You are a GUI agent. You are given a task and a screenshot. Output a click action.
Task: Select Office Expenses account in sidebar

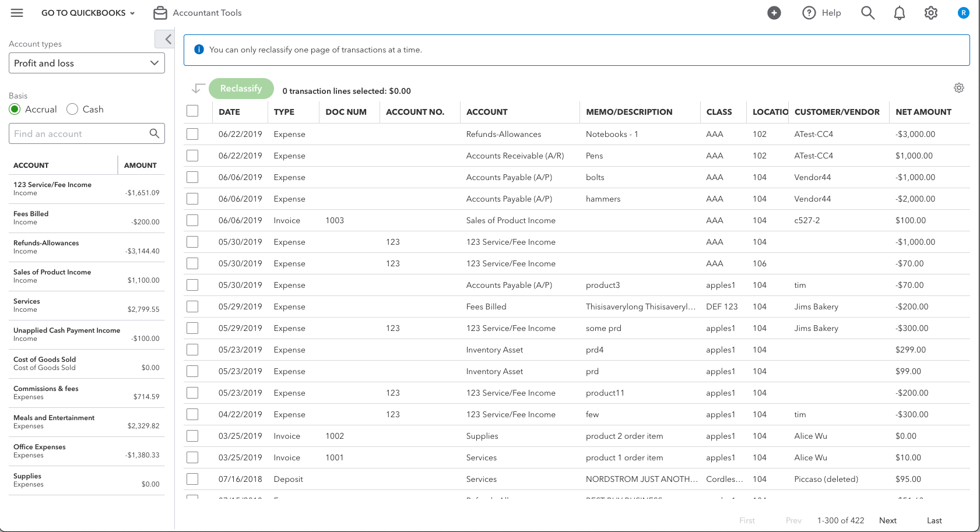coord(87,451)
